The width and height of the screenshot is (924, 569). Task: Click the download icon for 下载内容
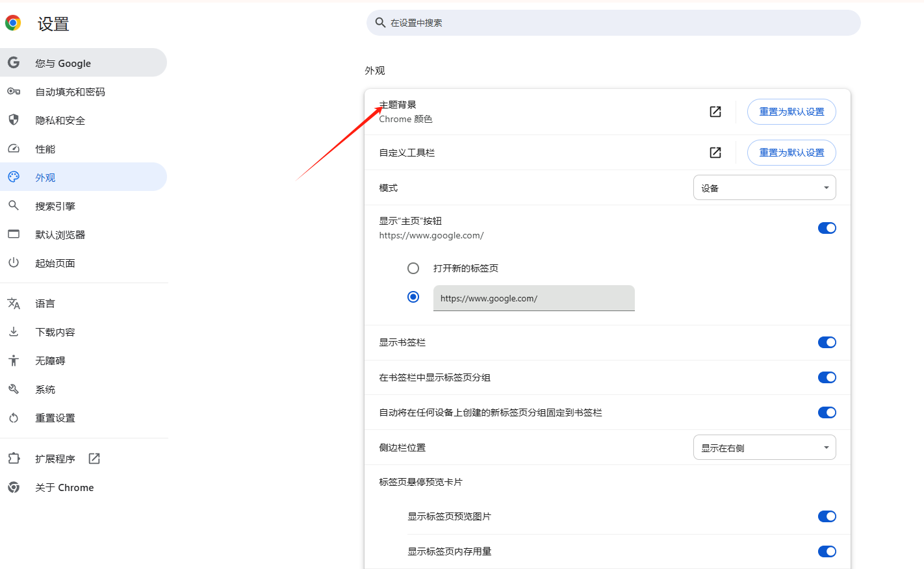[14, 332]
